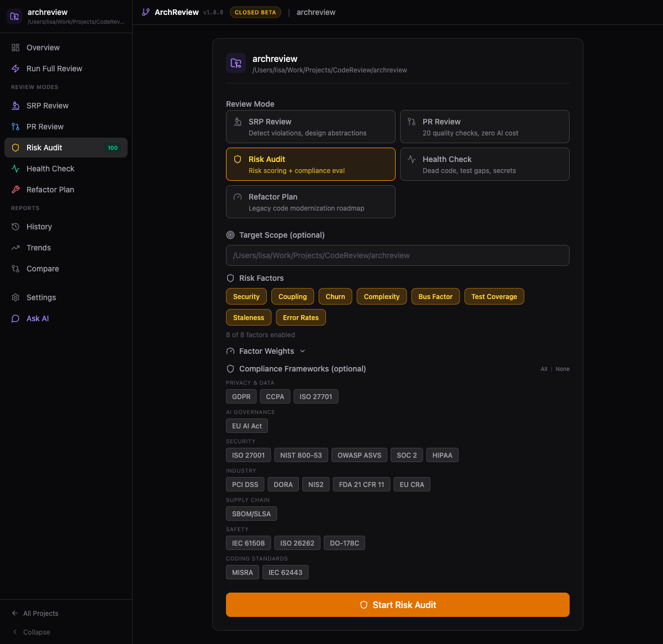Viewport: 663px width, 644px height.
Task: Toggle the Security risk factor chip
Action: coord(246,297)
